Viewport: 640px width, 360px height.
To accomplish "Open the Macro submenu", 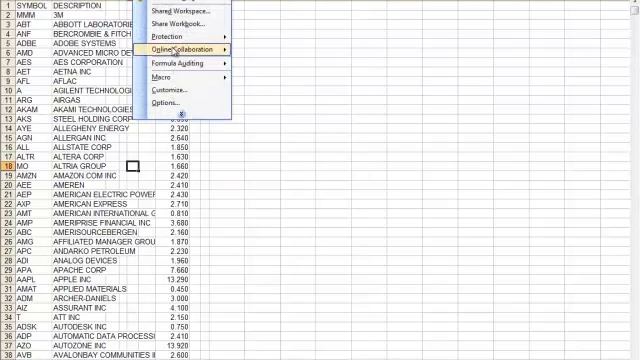I will pyautogui.click(x=182, y=77).
